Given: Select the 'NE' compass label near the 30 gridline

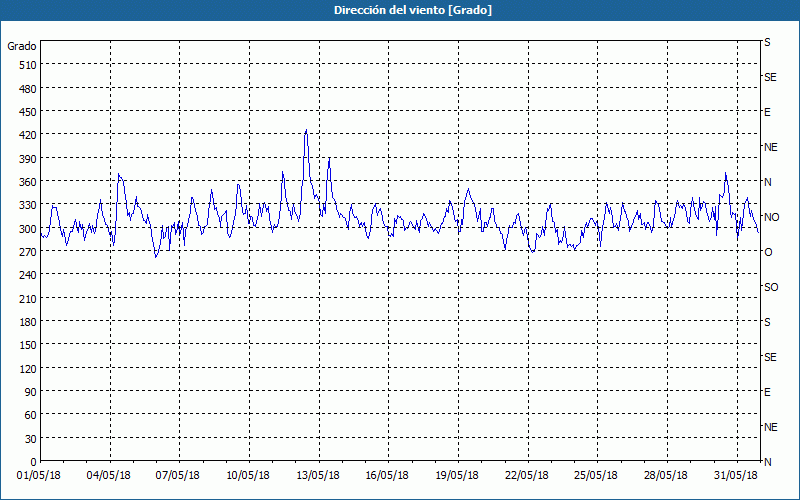Looking at the screenshot, I should 771,427.
